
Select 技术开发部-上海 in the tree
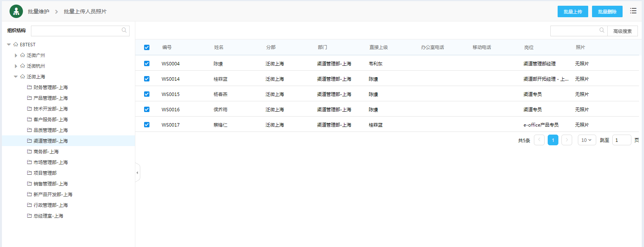(x=50, y=109)
